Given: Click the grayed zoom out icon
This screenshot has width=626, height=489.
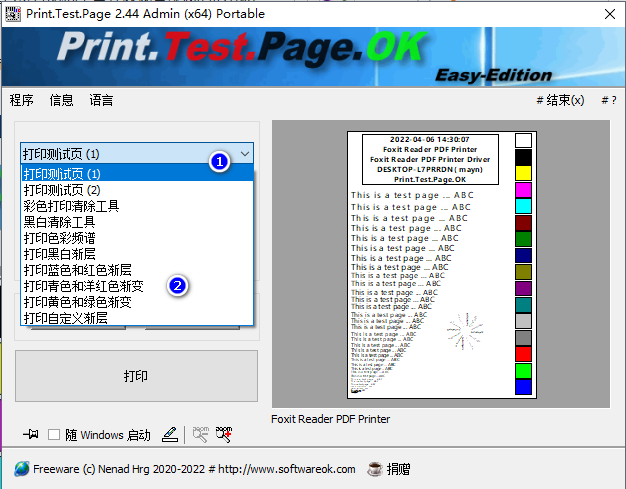Looking at the screenshot, I should pyautogui.click(x=200, y=434).
